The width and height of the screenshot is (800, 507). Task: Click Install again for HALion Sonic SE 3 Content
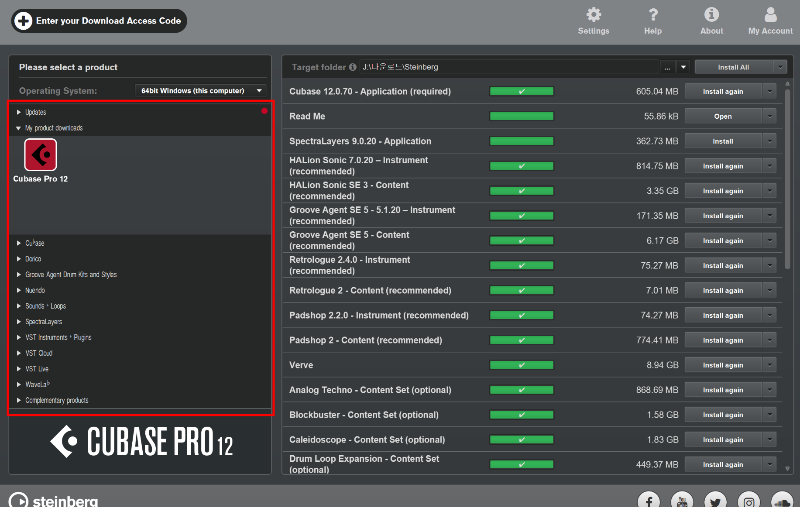723,191
